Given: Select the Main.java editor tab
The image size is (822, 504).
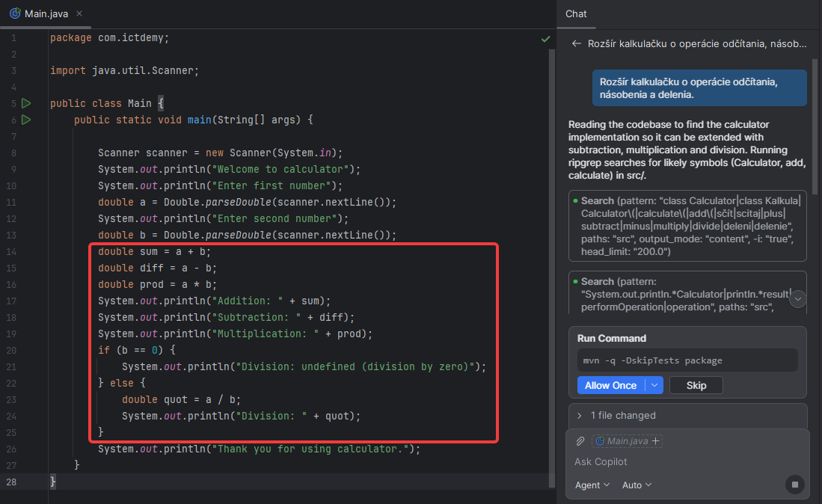Looking at the screenshot, I should (x=46, y=13).
